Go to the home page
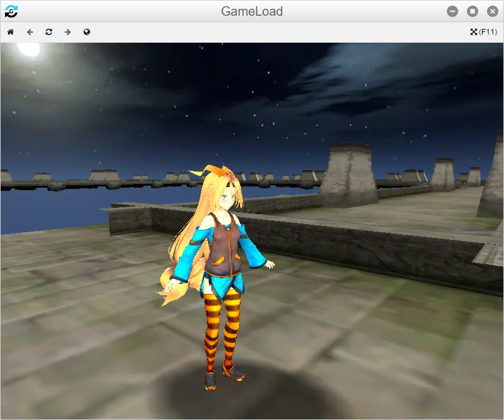The height and width of the screenshot is (420, 504). [x=11, y=32]
